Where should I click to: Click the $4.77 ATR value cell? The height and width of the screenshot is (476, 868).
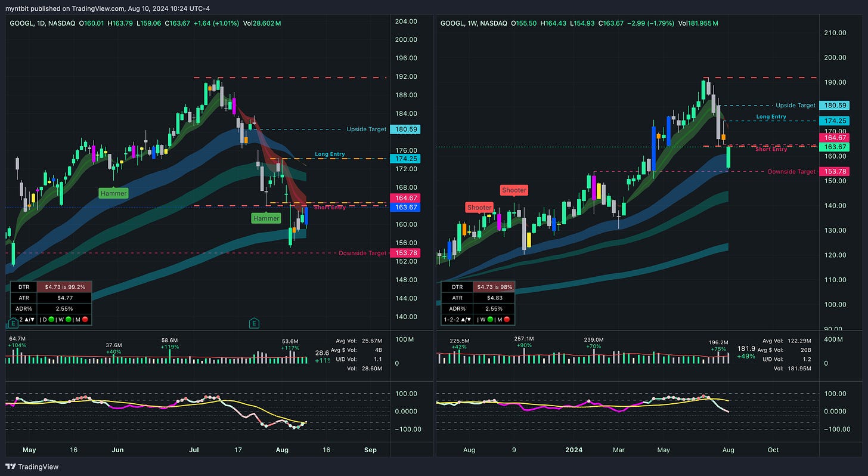tap(64, 298)
